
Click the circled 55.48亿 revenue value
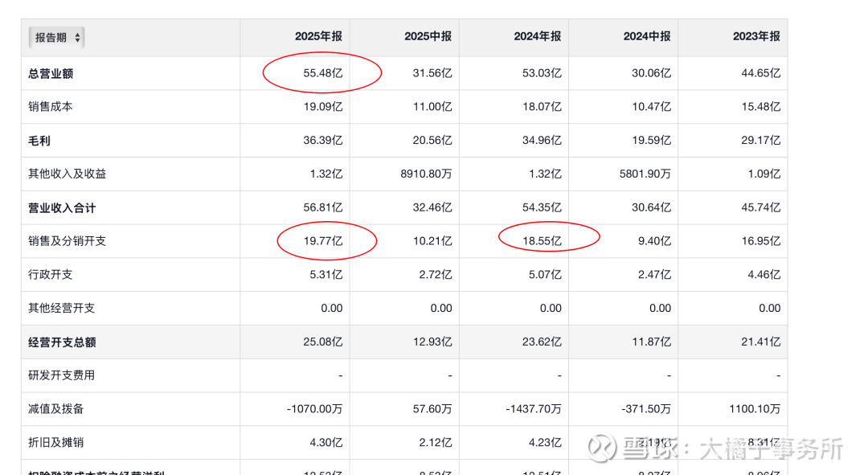point(323,73)
